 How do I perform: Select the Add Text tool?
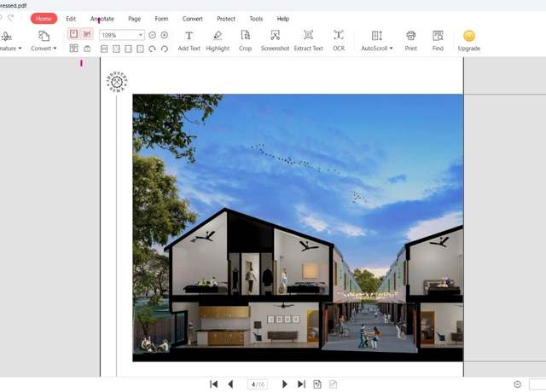click(x=189, y=41)
